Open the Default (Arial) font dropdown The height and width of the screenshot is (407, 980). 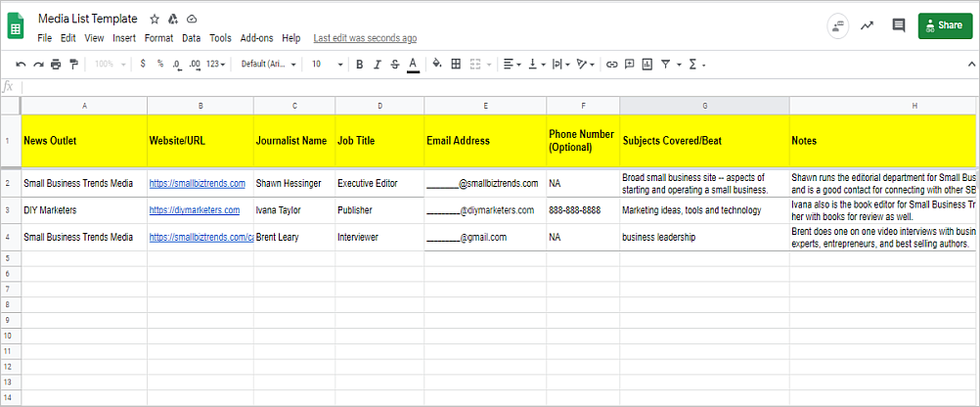(x=269, y=64)
